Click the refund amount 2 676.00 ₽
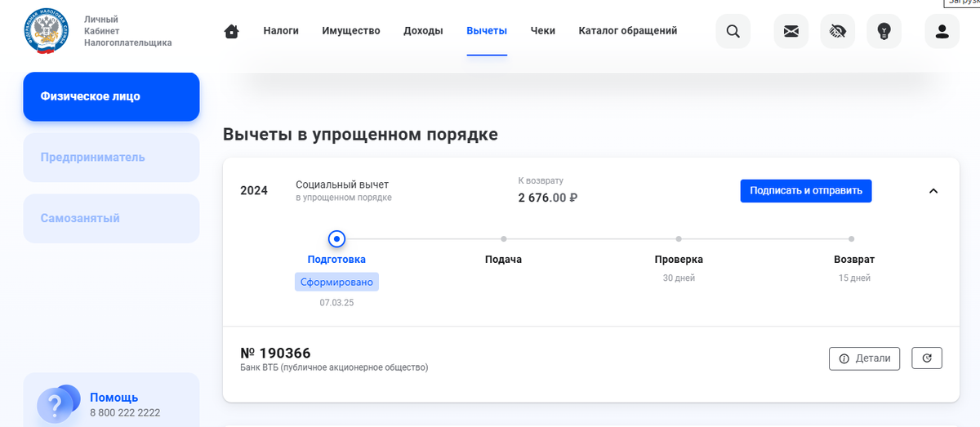This screenshot has height=427, width=980. point(548,198)
